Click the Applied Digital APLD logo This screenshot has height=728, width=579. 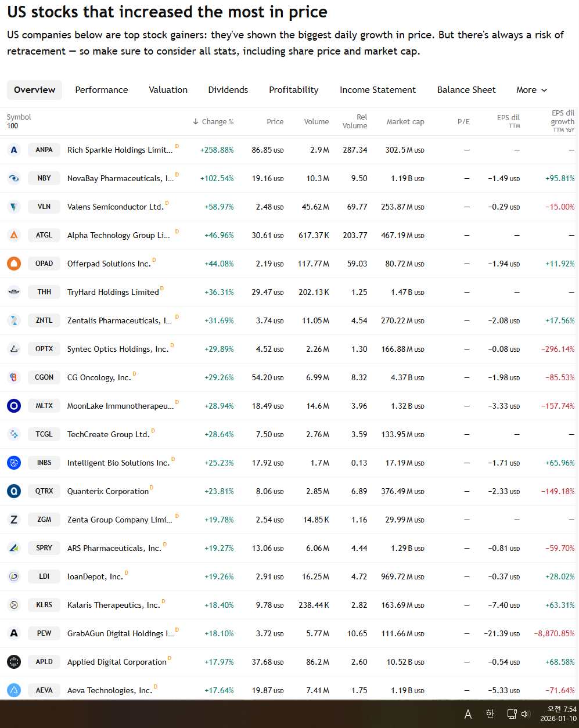click(x=14, y=662)
